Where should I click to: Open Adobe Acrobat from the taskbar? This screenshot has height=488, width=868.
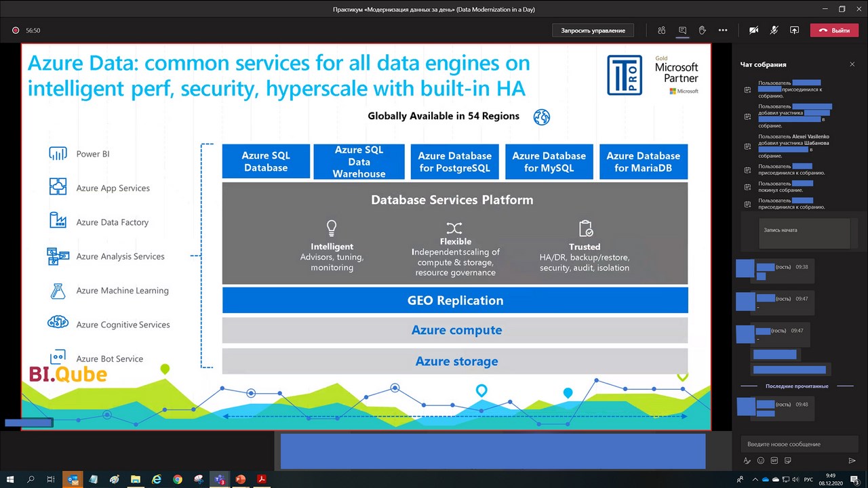[261, 479]
